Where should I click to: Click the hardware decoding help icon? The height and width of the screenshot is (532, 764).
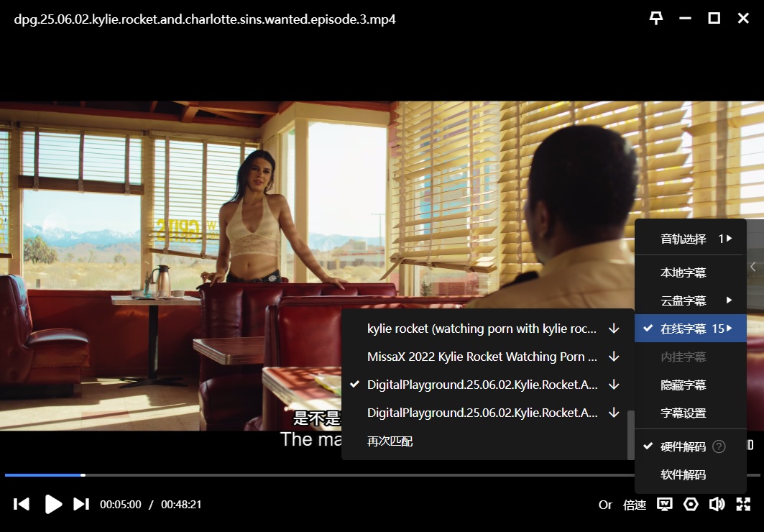click(x=719, y=447)
